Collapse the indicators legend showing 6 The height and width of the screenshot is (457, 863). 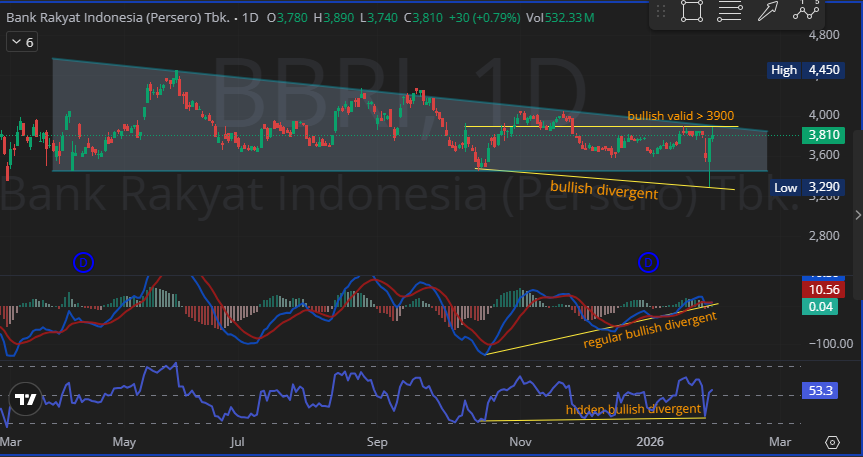[x=22, y=42]
